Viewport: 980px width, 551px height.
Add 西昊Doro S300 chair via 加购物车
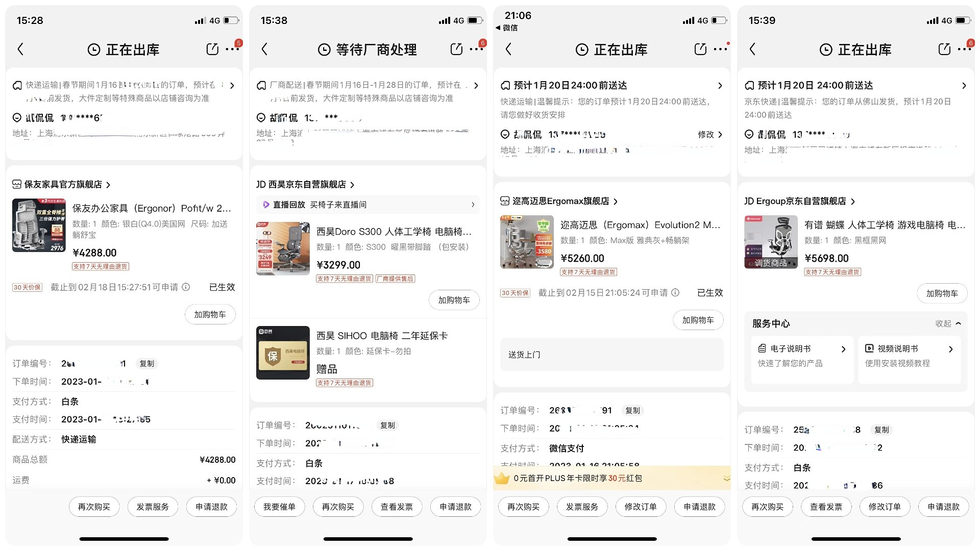(454, 300)
